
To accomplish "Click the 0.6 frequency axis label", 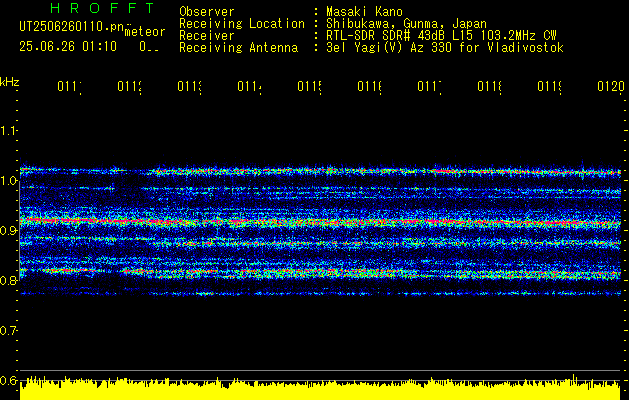I will (x=8, y=380).
